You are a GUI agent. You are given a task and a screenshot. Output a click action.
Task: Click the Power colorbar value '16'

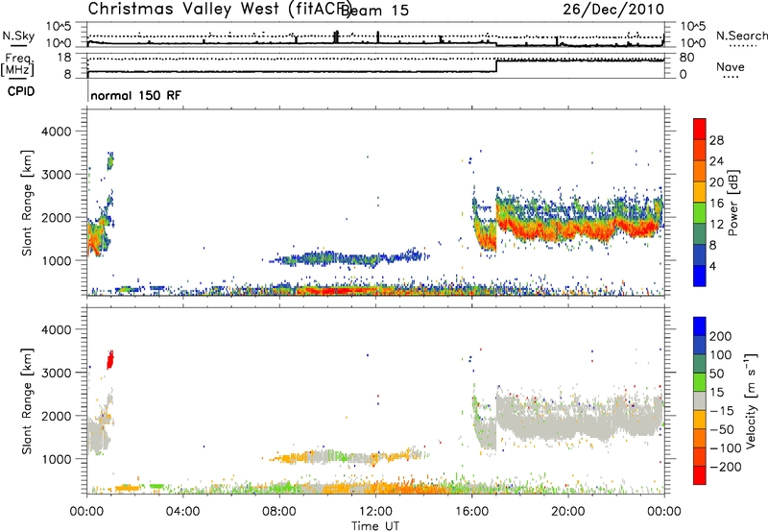point(716,204)
